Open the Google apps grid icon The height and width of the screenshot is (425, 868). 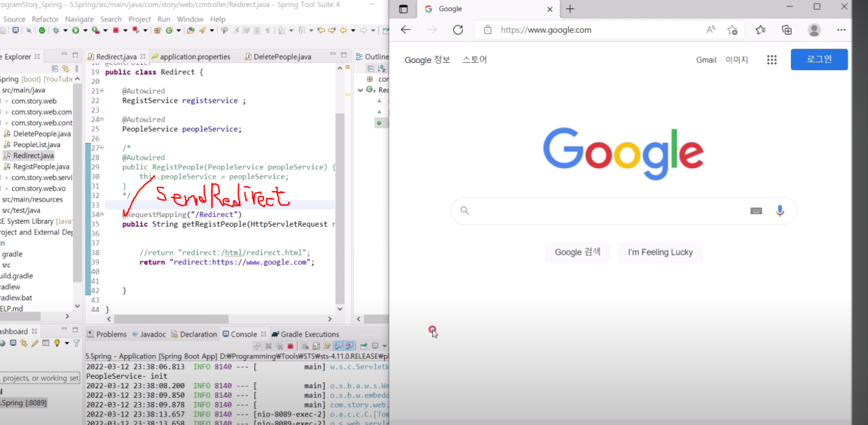[771, 60]
